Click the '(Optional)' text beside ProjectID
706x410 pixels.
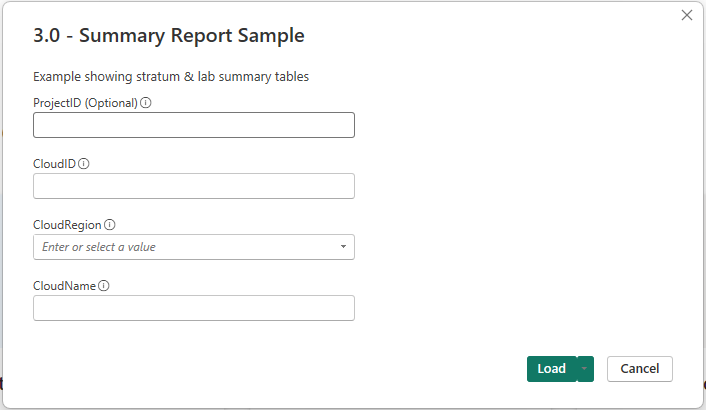point(110,103)
